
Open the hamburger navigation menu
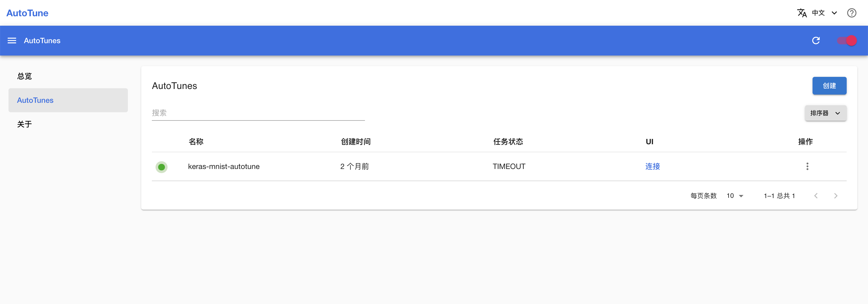click(x=12, y=40)
